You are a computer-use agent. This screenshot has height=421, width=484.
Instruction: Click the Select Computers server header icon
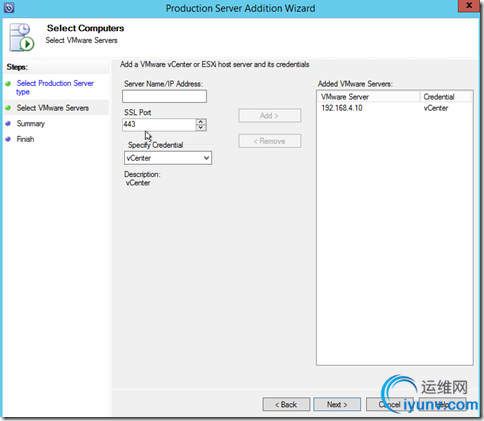click(x=22, y=37)
